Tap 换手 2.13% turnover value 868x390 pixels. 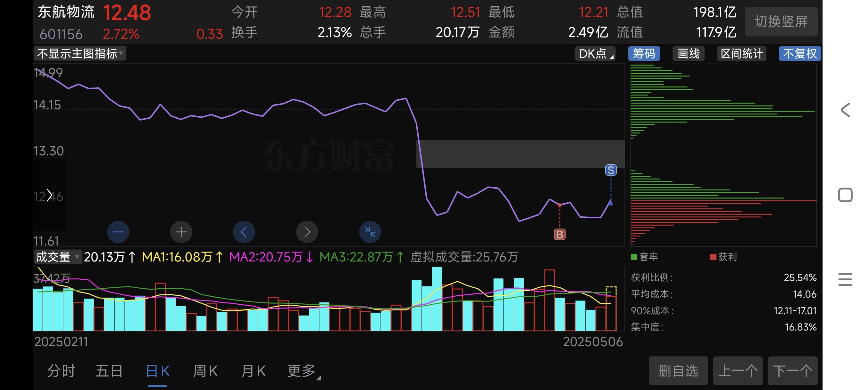tap(334, 33)
